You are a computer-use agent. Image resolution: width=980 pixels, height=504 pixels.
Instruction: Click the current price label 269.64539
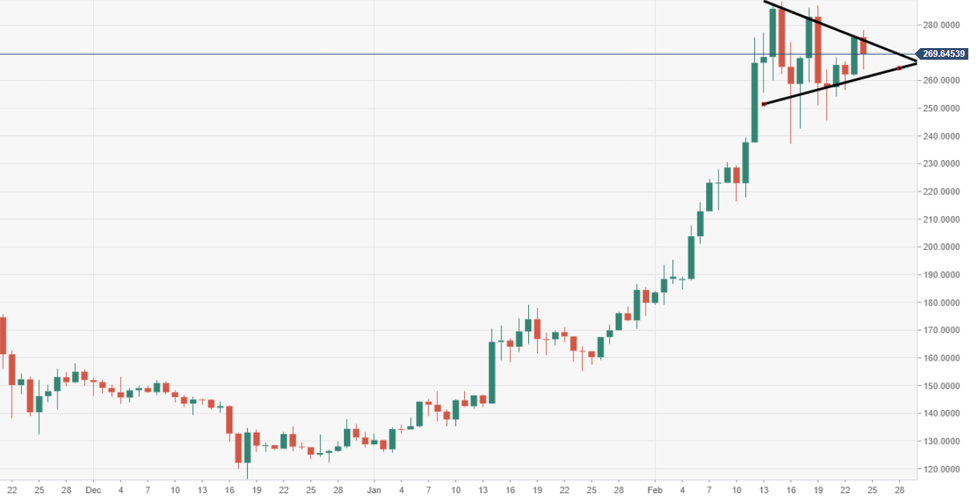pos(944,54)
